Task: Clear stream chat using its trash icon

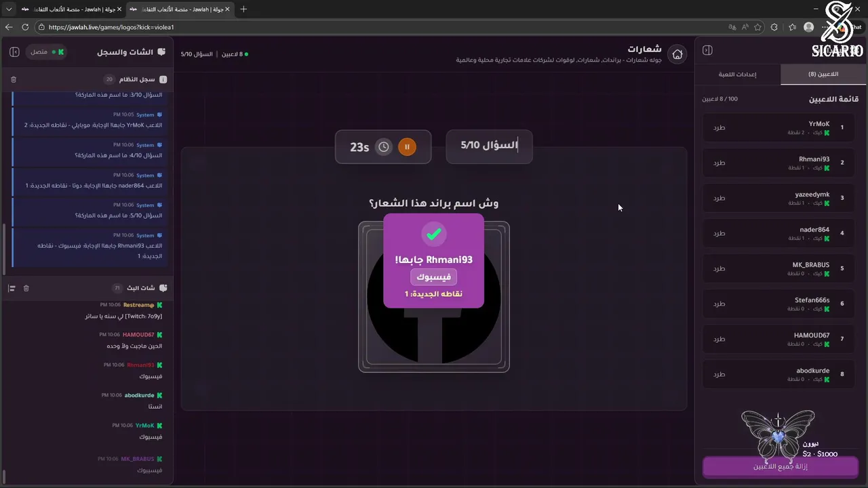Action: click(x=26, y=288)
